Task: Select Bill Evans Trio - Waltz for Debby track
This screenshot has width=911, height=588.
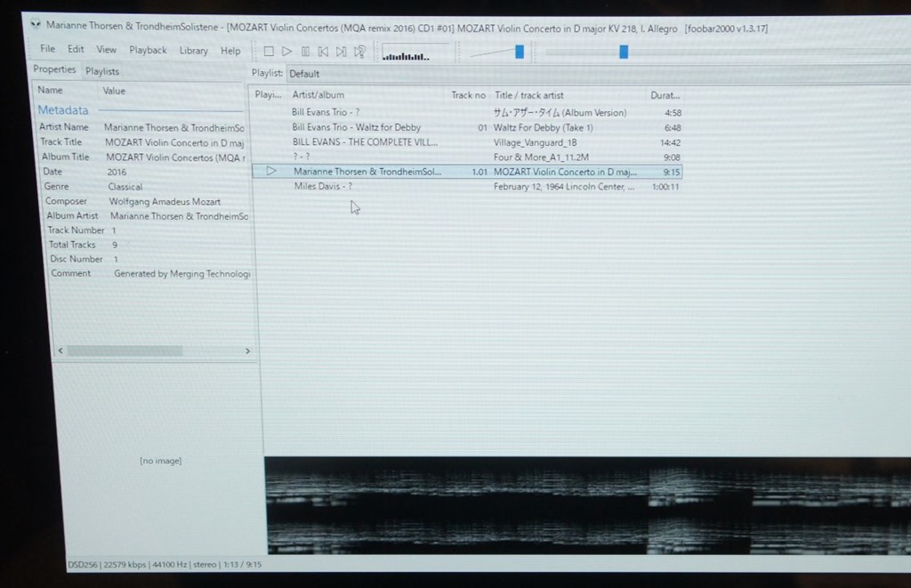Action: pos(356,127)
